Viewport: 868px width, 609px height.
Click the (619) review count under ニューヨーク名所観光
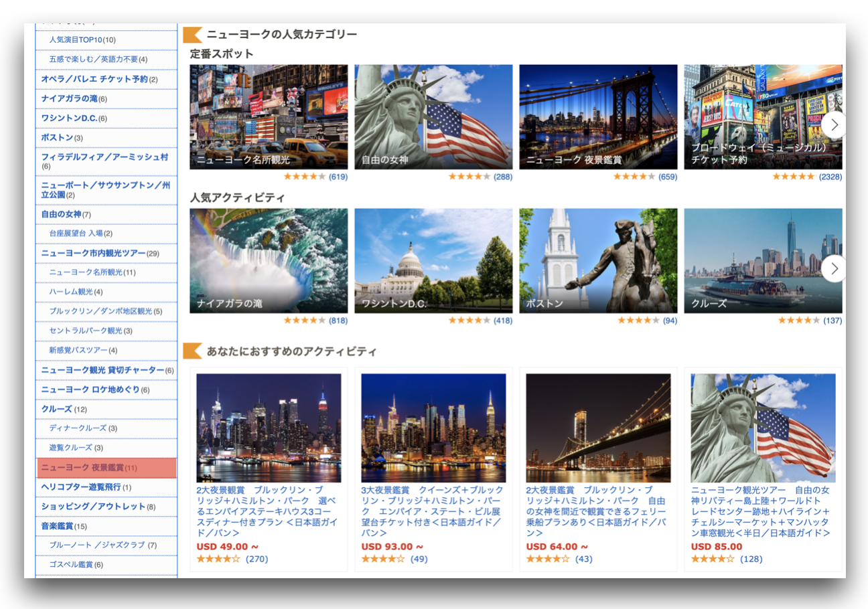click(338, 177)
